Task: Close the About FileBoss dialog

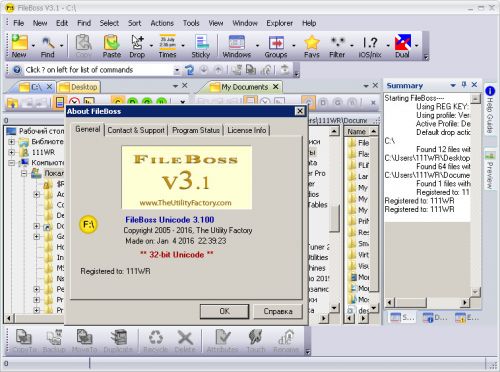Action: coord(300,111)
